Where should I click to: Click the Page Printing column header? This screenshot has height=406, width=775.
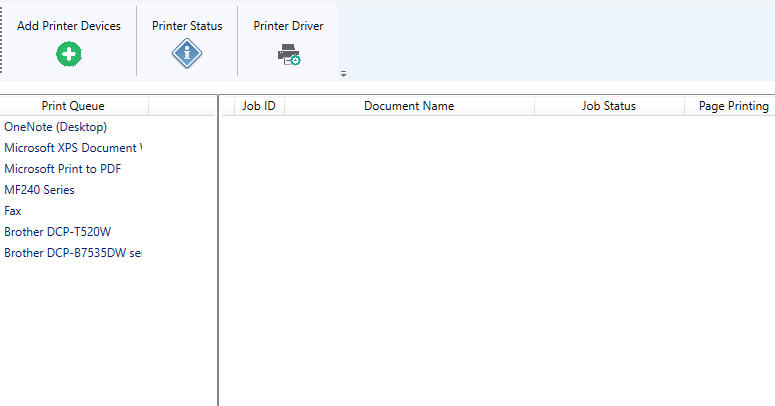[733, 106]
